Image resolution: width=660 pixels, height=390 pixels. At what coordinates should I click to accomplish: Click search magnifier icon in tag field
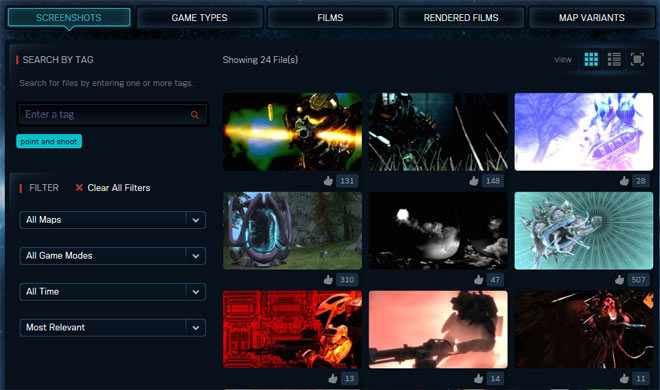click(194, 114)
